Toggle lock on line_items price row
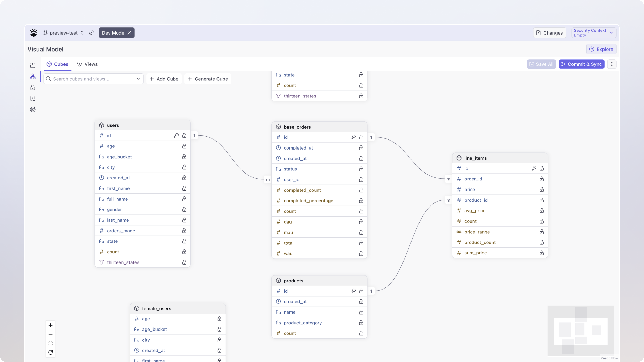Image resolution: width=644 pixels, height=362 pixels. tap(542, 190)
